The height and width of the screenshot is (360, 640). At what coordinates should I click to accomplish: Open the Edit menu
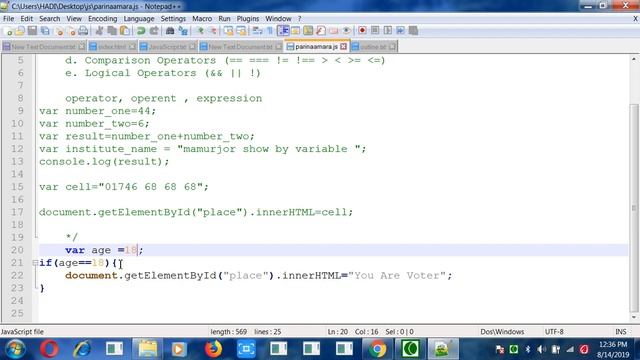point(27,19)
